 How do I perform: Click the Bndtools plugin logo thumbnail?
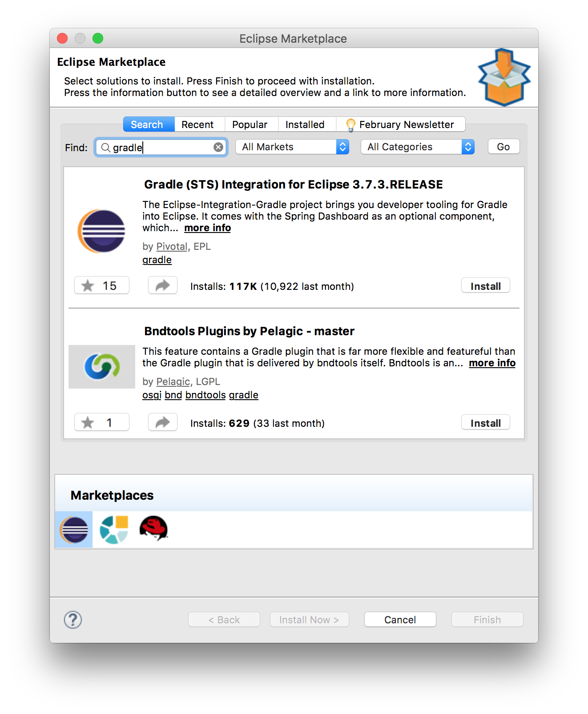[x=102, y=367]
